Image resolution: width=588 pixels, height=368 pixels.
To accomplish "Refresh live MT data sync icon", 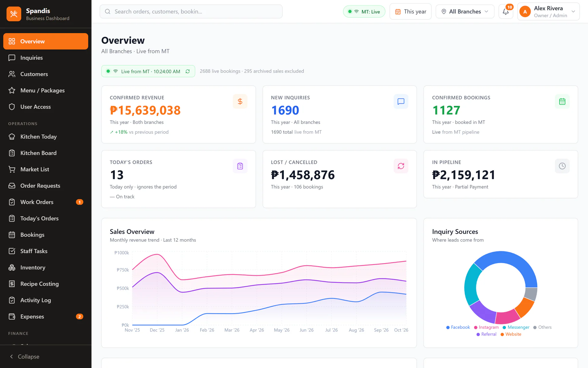I will click(188, 71).
